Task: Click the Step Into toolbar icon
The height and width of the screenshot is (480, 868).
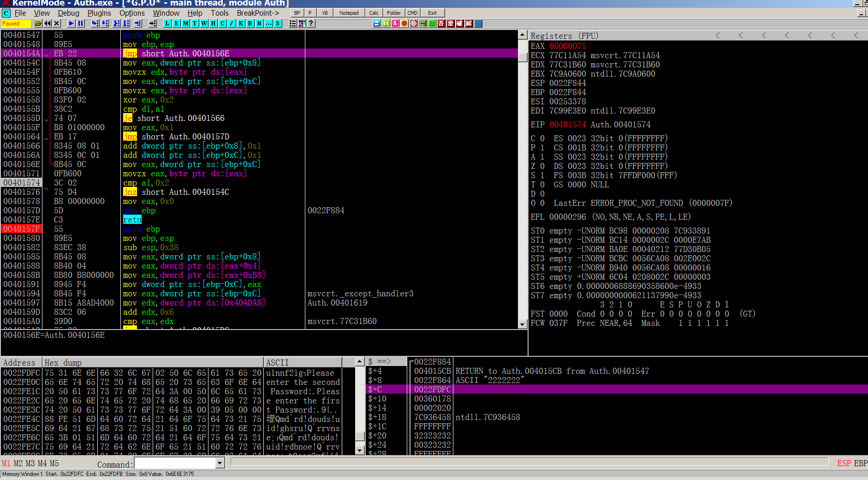Action: click(95, 24)
